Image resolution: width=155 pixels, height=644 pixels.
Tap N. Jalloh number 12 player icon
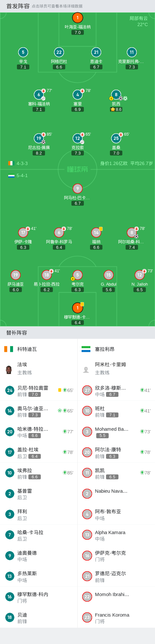coord(140,275)
